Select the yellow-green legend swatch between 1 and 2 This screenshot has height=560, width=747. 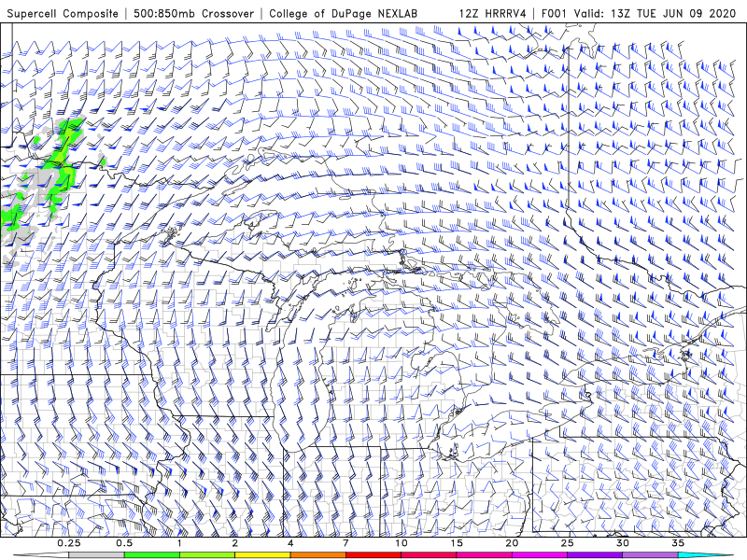[207, 555]
